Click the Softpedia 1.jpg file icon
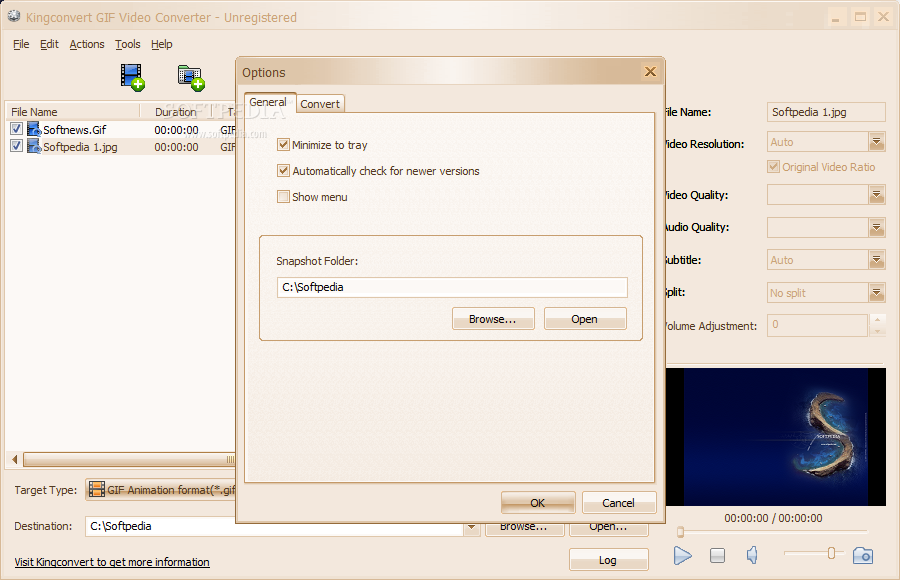 pyautogui.click(x=34, y=146)
